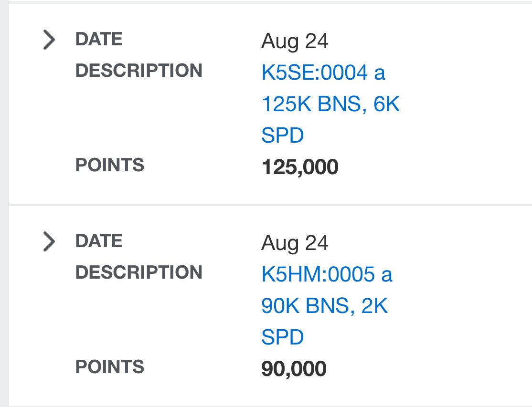
Task: Select 'SPD' ending the K5SE:0004 link
Action: (282, 136)
